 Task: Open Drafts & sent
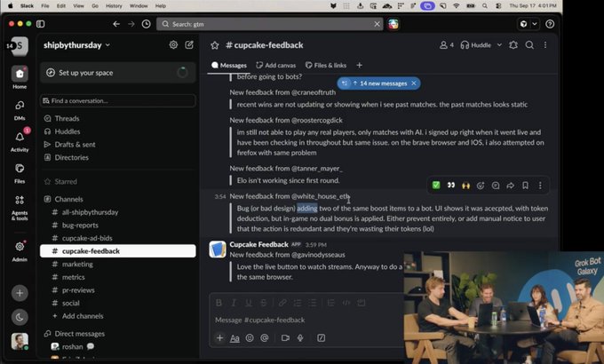75,145
